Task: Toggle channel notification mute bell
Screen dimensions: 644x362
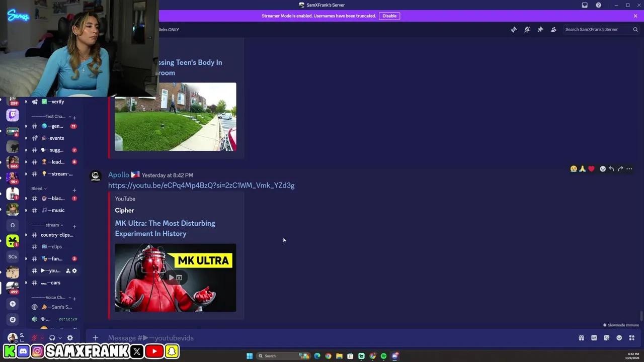Action: [527, 30]
